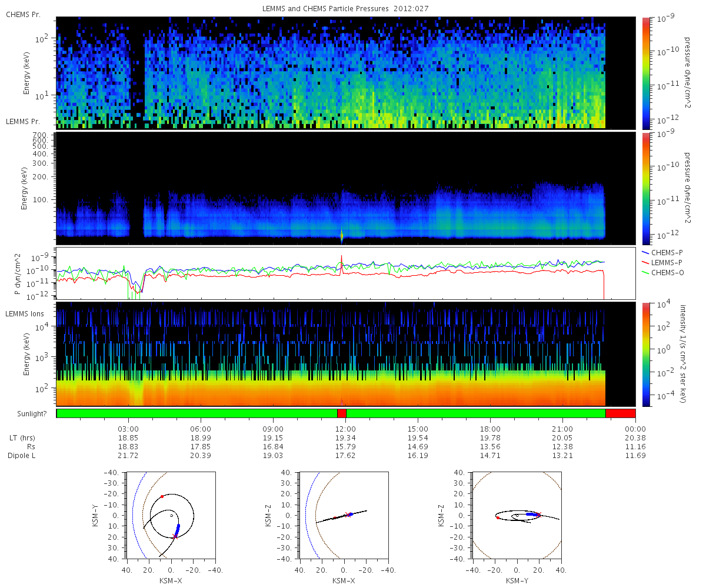
Task: Click the yellow burst in the LEMMS Pr. spectrogram
Action: click(342, 235)
